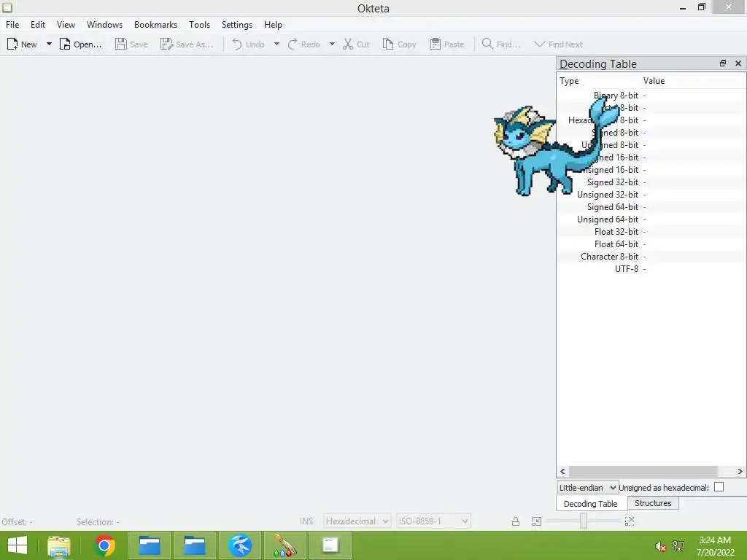Viewport: 747px width, 560px height.
Task: Toggle the read-only lock icon
Action: (x=516, y=521)
